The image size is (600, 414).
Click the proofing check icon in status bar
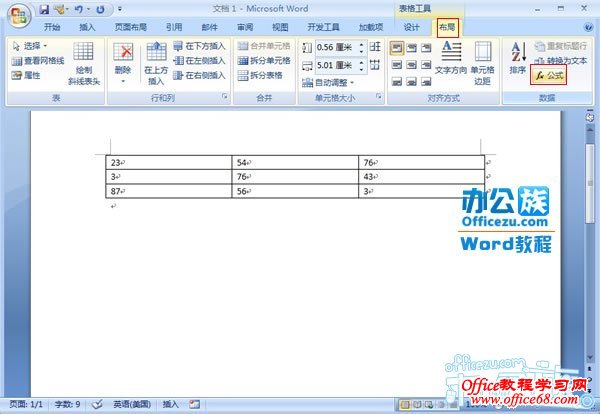[97, 404]
